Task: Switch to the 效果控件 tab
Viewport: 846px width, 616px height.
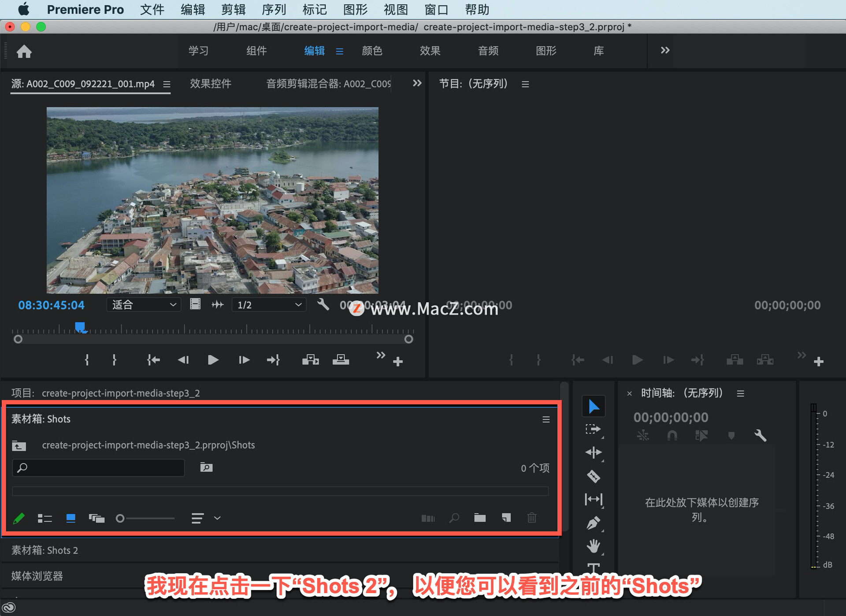Action: click(x=210, y=83)
